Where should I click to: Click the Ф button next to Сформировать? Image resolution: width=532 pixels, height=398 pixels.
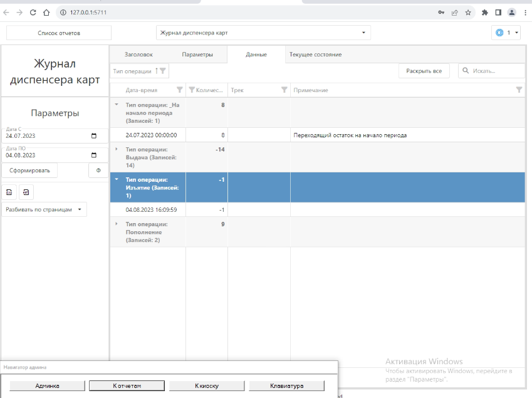[98, 170]
